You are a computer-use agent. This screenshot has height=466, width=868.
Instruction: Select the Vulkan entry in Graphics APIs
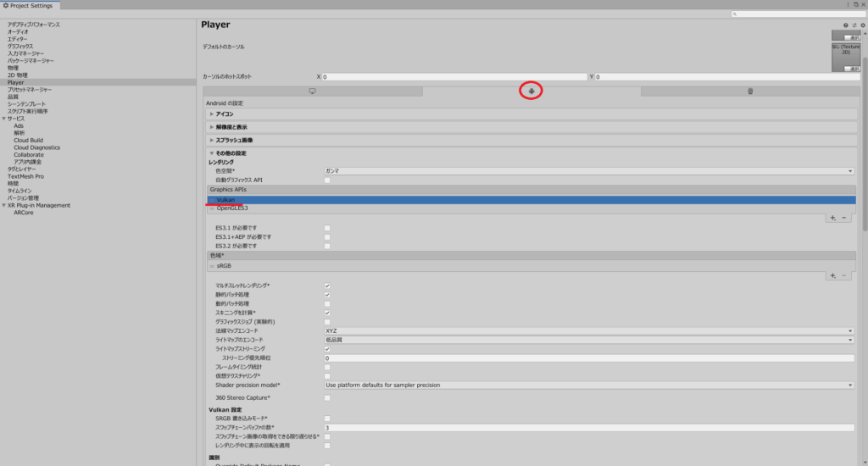tap(531, 200)
